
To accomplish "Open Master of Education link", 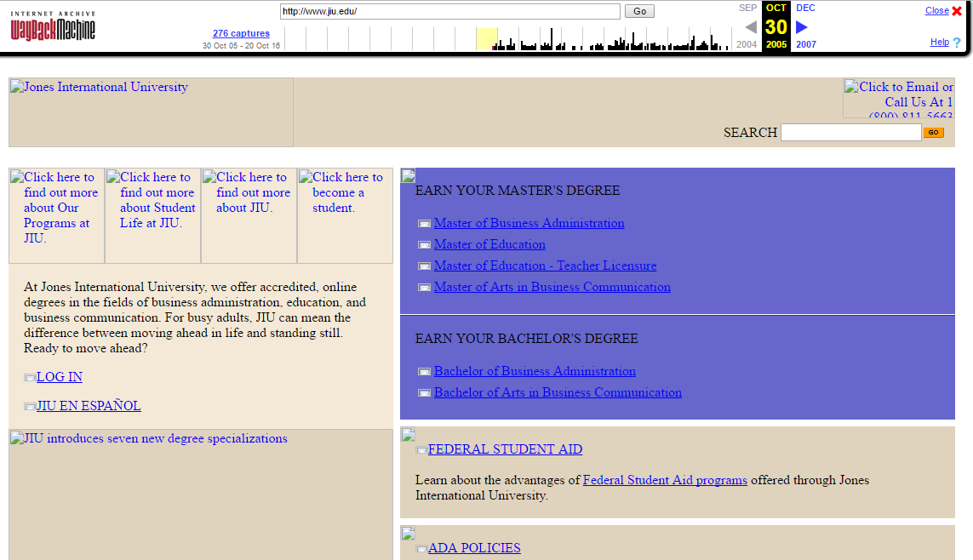I will 489,244.
